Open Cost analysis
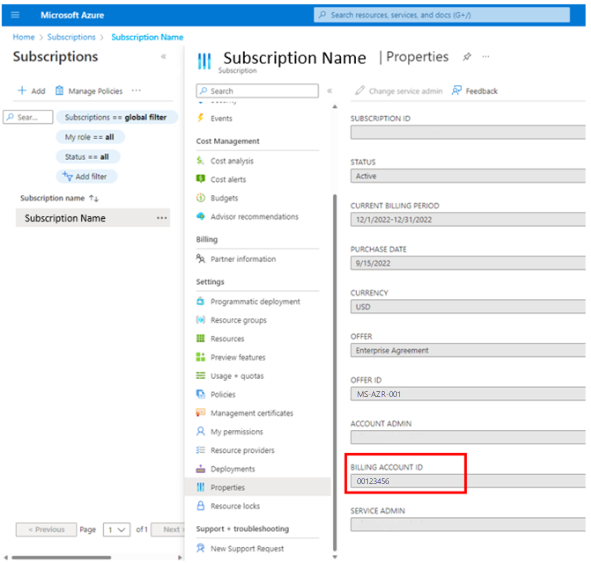The width and height of the screenshot is (591, 563). (x=232, y=161)
